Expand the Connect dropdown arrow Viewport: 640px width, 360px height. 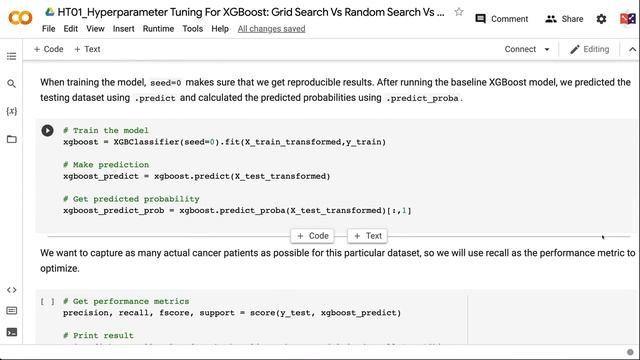pyautogui.click(x=547, y=49)
